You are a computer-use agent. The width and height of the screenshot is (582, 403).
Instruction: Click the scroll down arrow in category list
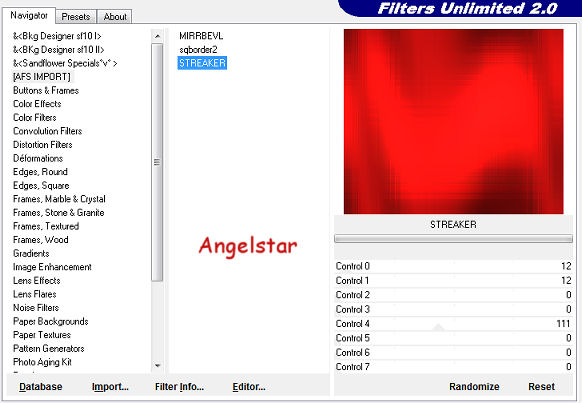(157, 366)
